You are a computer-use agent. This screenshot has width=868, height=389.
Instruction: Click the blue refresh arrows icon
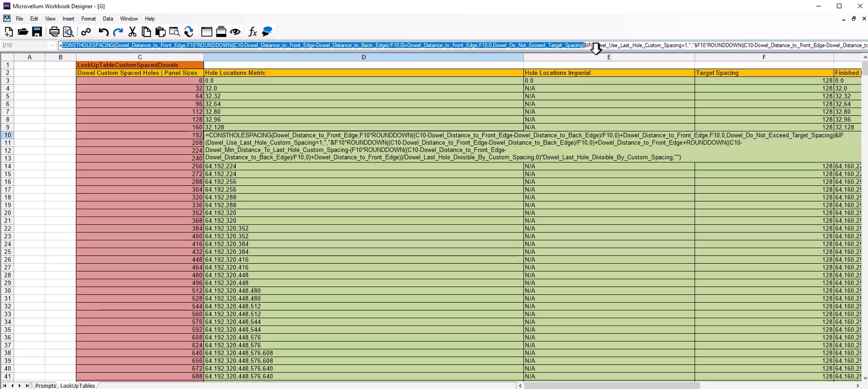coord(189,32)
